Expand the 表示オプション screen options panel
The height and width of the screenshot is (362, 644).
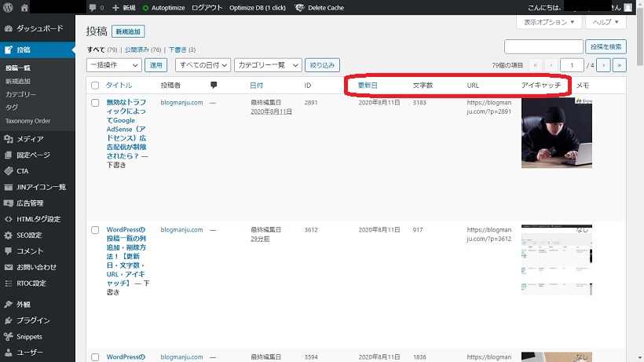coord(549,22)
